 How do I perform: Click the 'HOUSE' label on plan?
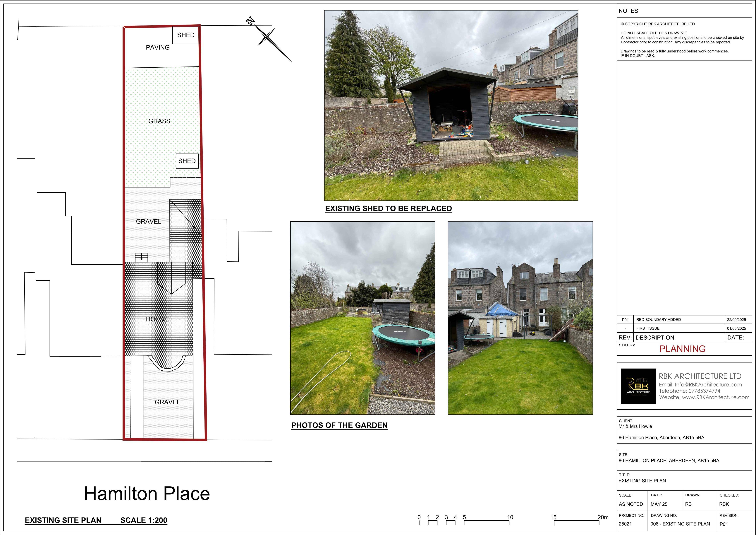(x=157, y=319)
